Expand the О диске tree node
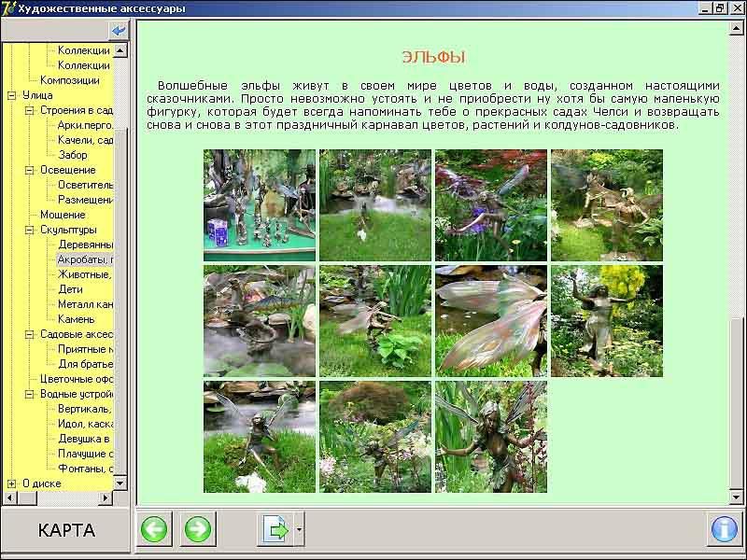Viewport: 747px width, 560px height. [x=12, y=483]
